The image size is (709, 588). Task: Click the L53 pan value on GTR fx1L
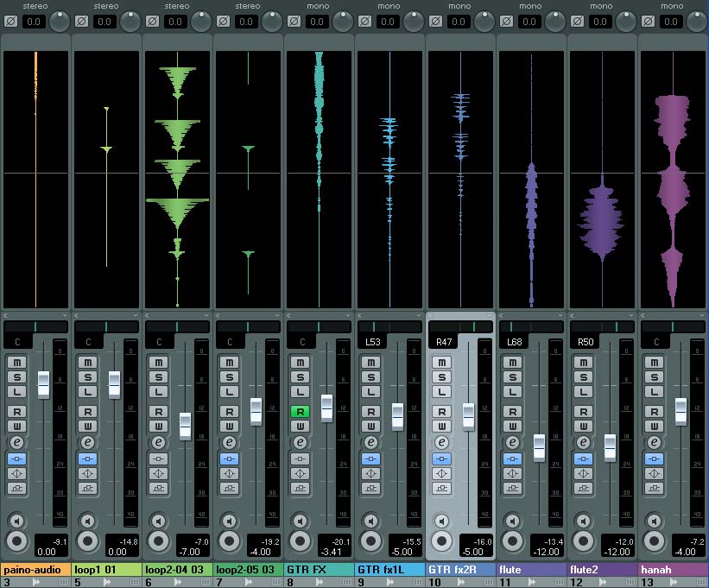pyautogui.click(x=372, y=342)
